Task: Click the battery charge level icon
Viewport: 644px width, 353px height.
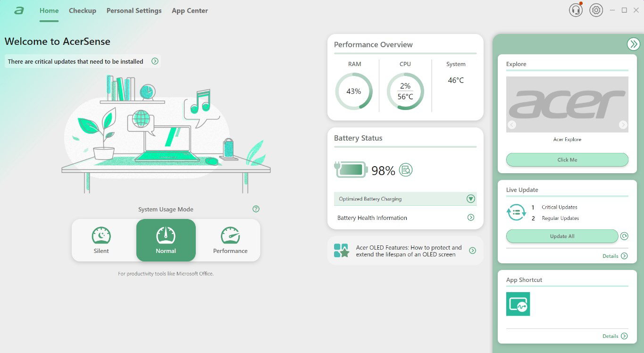Action: [x=351, y=170]
